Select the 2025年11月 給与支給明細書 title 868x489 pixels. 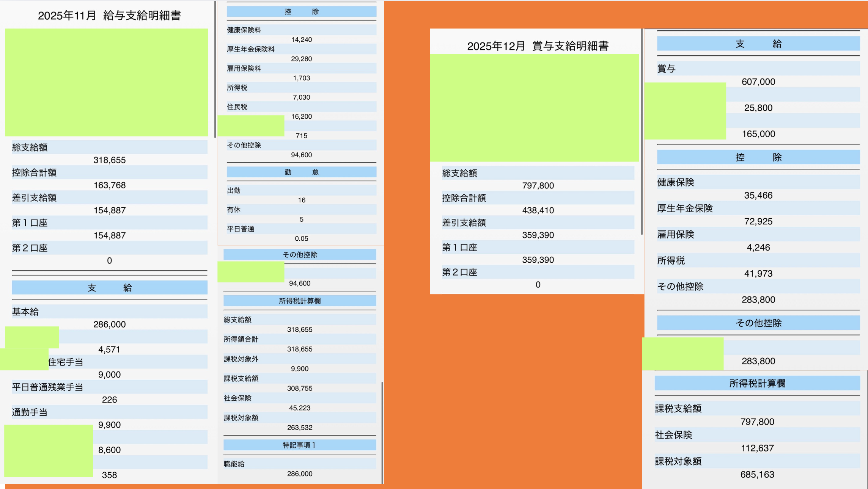(111, 16)
